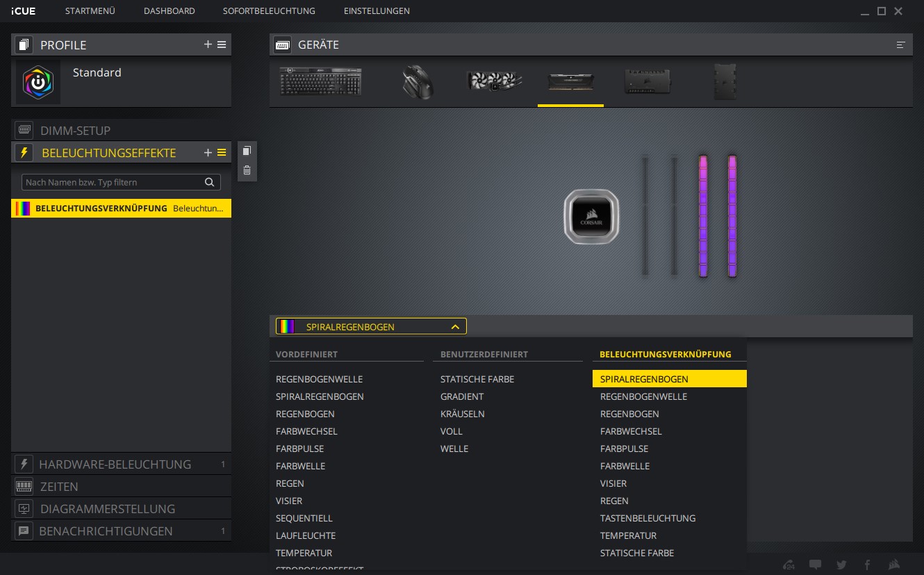Click the trash delete effect icon
This screenshot has width=924, height=575.
tap(247, 170)
